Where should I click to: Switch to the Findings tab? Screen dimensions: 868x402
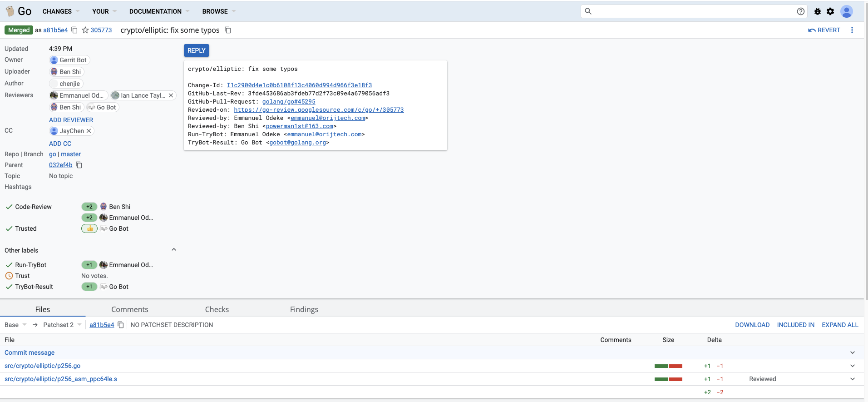[304, 309]
